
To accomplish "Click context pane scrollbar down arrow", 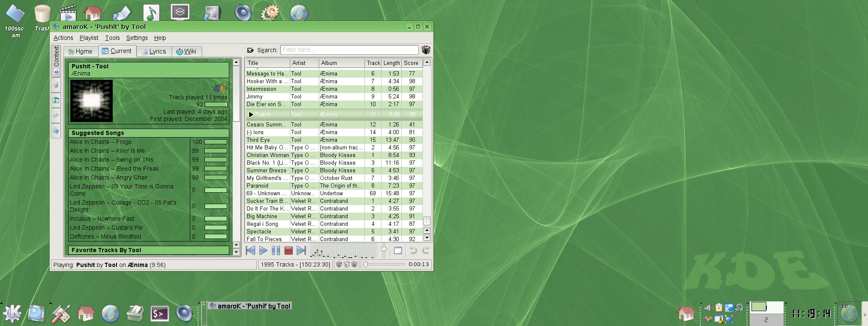I will click(236, 252).
